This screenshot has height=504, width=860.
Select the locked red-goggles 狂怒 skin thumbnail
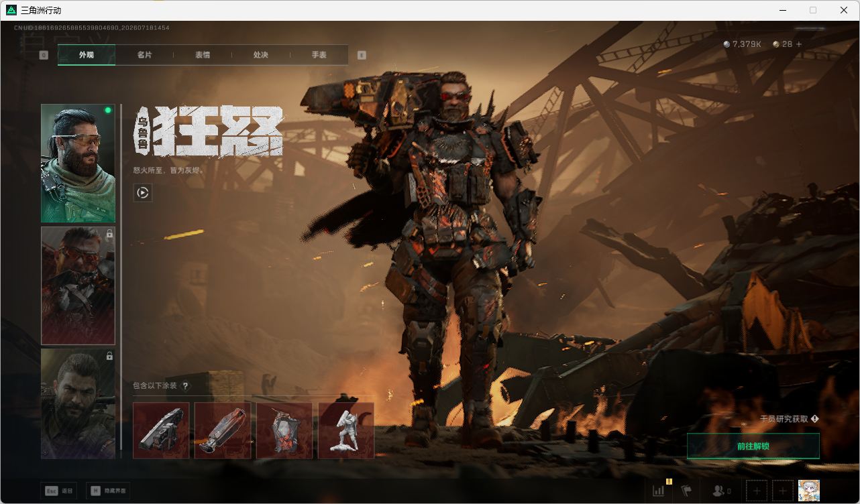point(78,286)
